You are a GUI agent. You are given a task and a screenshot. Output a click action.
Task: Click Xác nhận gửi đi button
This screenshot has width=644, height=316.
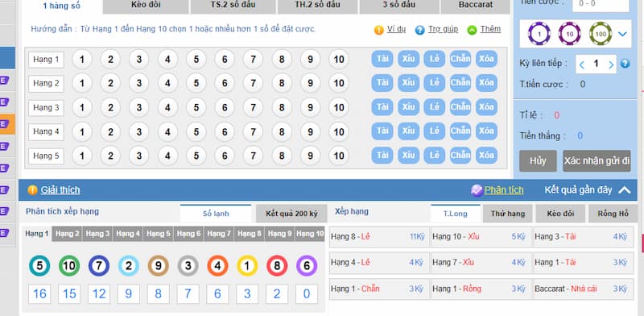[597, 161]
